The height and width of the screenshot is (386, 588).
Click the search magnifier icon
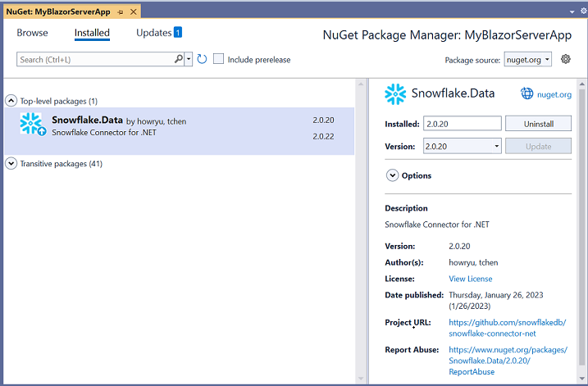(x=179, y=59)
